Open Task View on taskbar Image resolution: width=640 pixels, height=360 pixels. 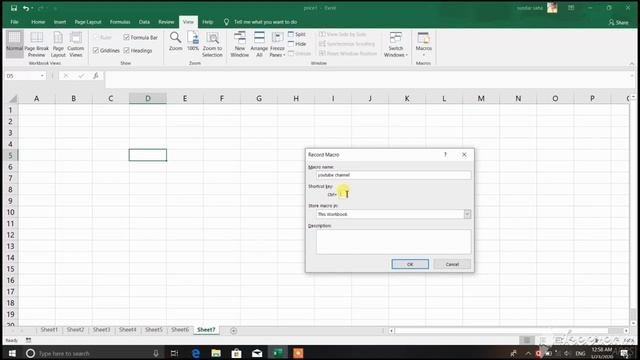click(174, 353)
